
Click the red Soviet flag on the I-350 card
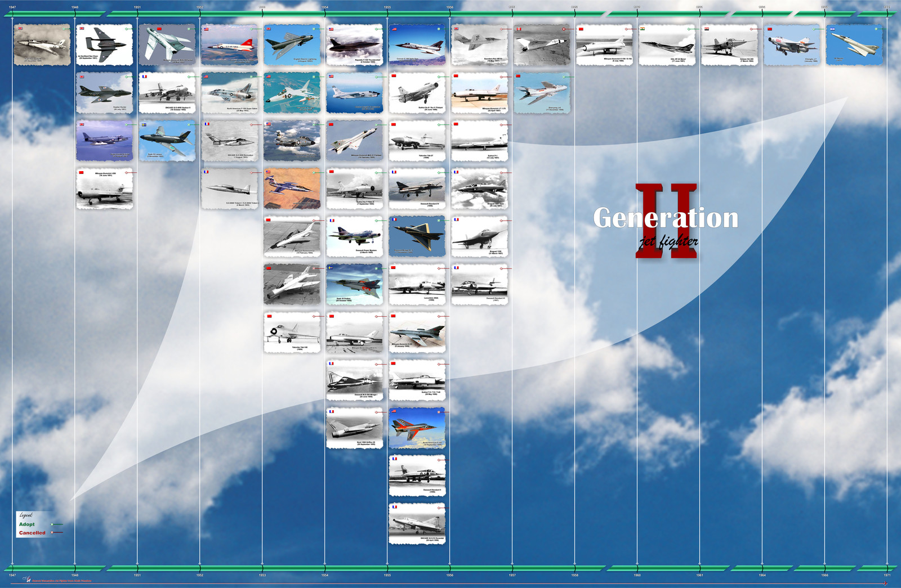click(82, 172)
